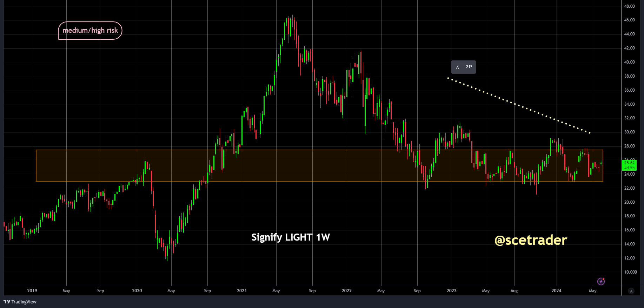Click the 28.00 price axis label
This screenshot has height=308, width=644.
629,146
